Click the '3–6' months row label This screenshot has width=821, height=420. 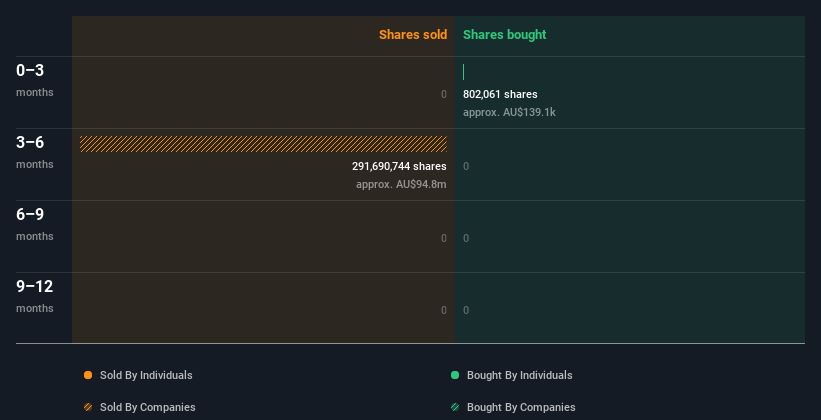[x=30, y=142]
